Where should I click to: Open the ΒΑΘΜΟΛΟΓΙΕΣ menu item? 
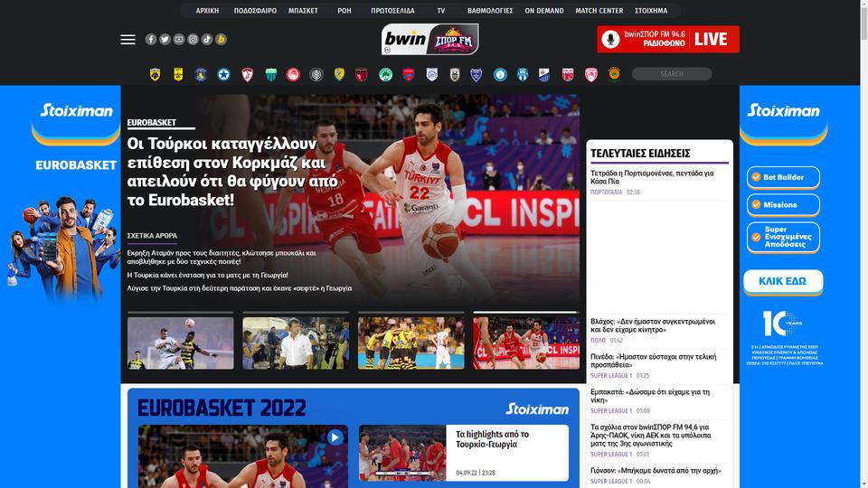[x=490, y=11]
